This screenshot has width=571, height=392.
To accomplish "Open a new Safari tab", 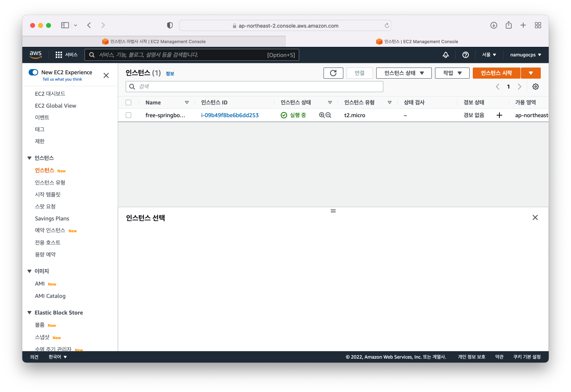I will pos(523,25).
